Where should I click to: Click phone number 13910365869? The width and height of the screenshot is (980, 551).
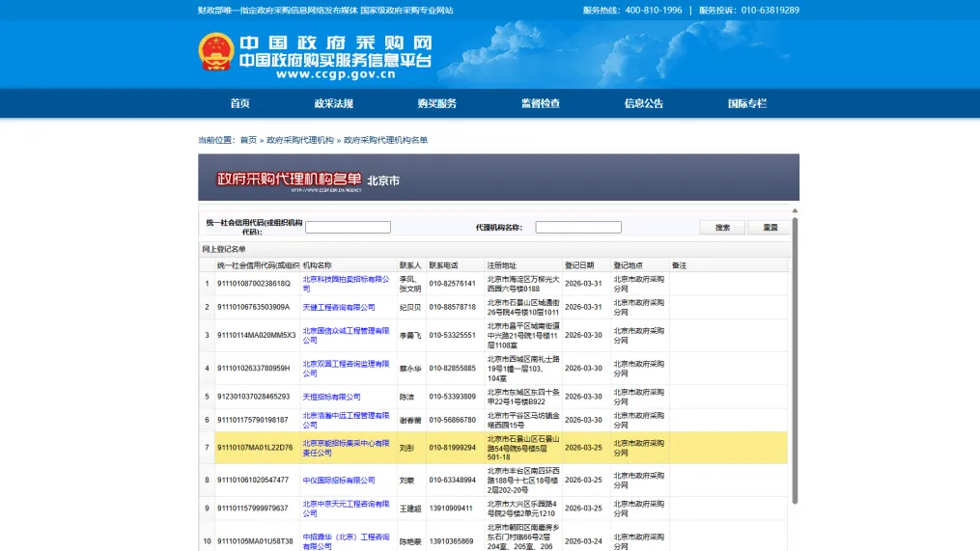point(451,541)
